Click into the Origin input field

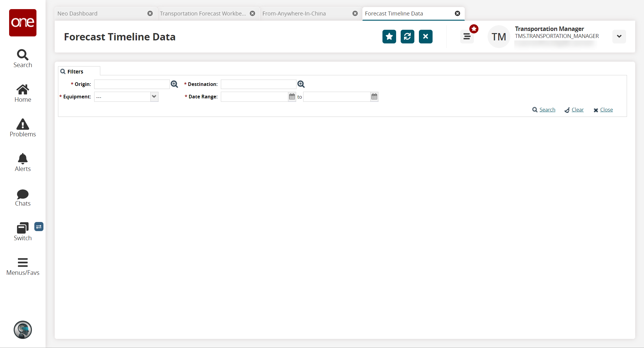[x=132, y=84]
